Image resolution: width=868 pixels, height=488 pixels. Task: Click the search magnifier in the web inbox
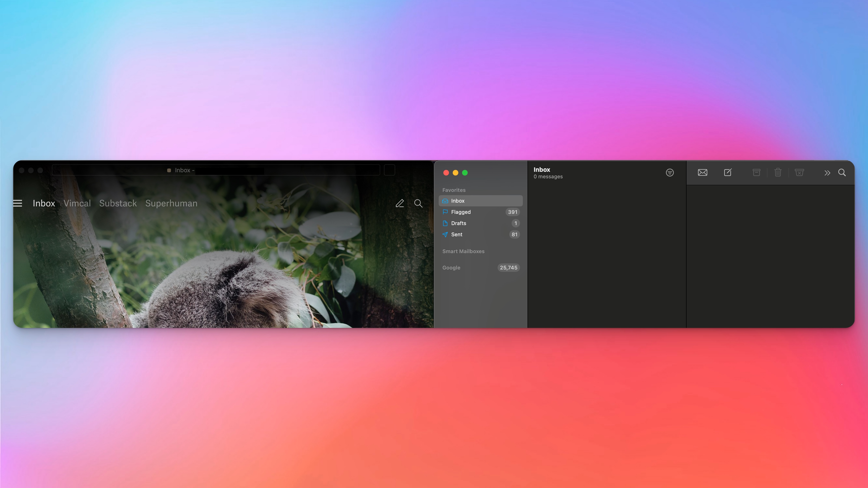tap(418, 203)
